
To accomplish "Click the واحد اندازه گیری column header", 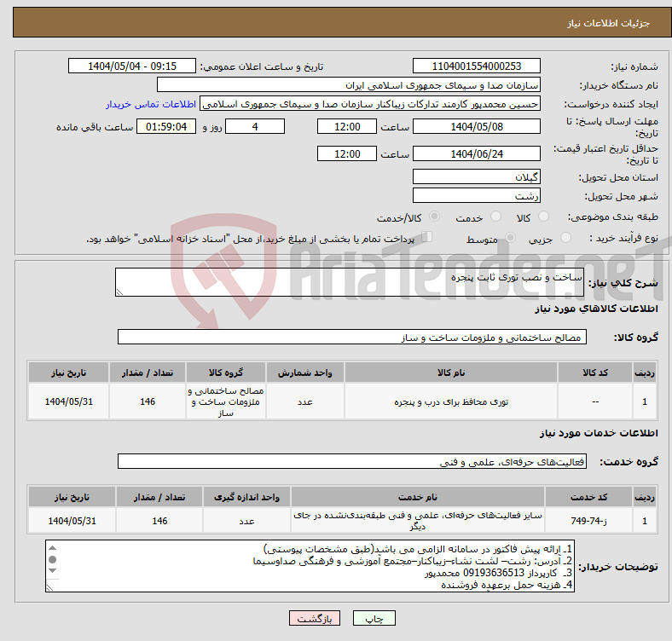I will [x=246, y=497].
